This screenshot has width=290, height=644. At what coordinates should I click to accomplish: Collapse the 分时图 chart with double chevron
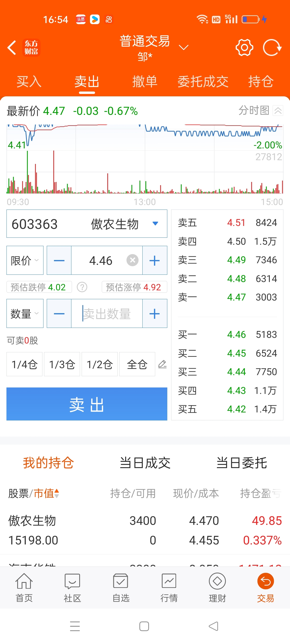pyautogui.click(x=278, y=110)
